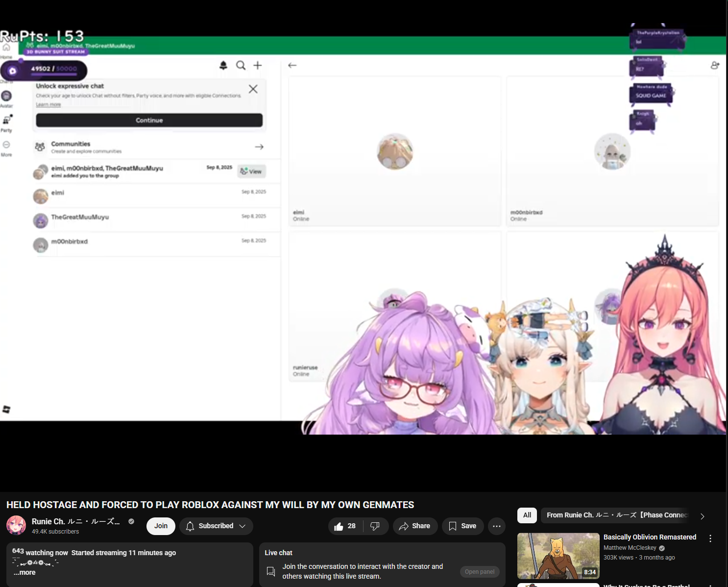Select the All filter chip
The width and height of the screenshot is (728, 587).
(x=527, y=515)
